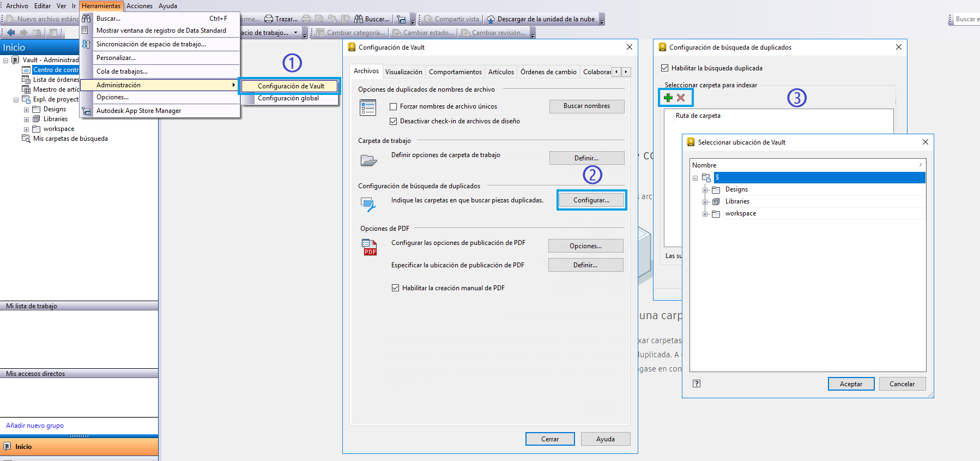Viewport: 980px width, 461px height.
Task: Click the PDF icon in Opciones de PDF
Action: coord(370,247)
